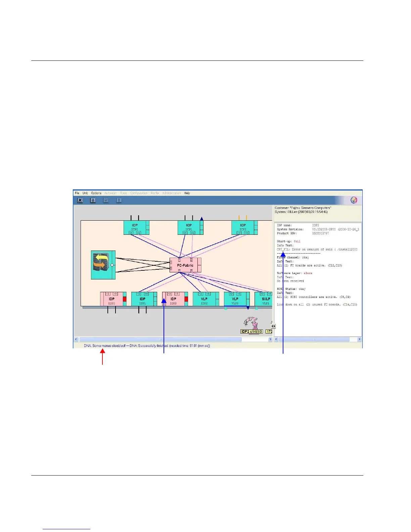Image resolution: width=411 pixels, height=532 pixels.
Task: Click the save diskette toolbar icon
Action: [x=93, y=201]
